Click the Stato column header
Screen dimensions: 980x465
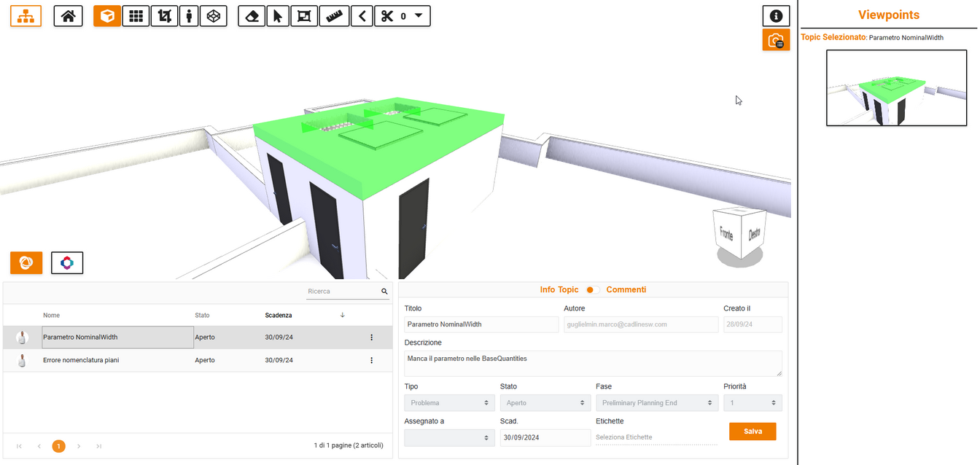click(x=202, y=316)
